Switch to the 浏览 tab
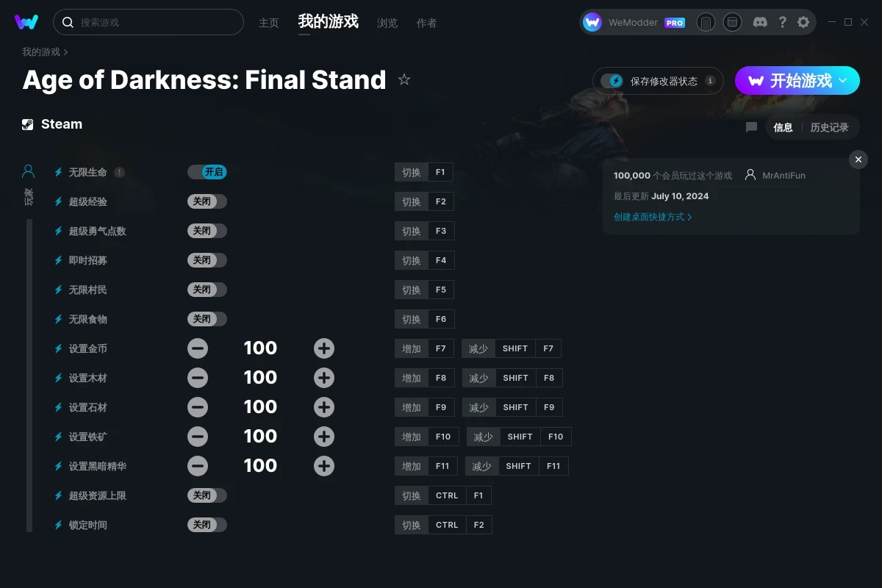This screenshot has height=588, width=882. click(387, 23)
